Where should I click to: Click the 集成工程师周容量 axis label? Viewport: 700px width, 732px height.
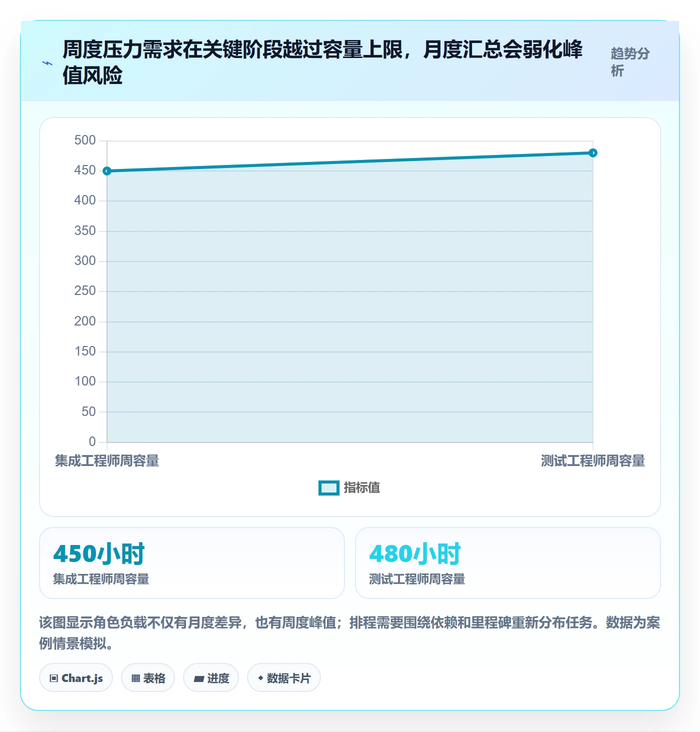click(107, 461)
